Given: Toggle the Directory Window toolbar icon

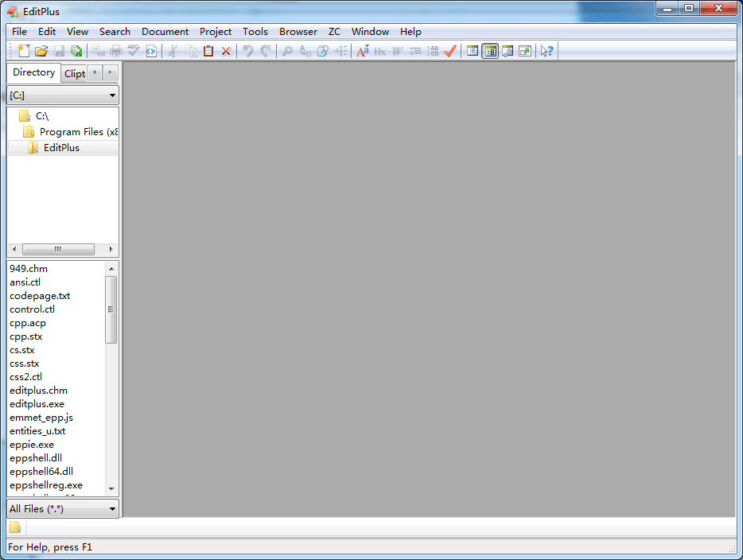Looking at the screenshot, I should 490,51.
